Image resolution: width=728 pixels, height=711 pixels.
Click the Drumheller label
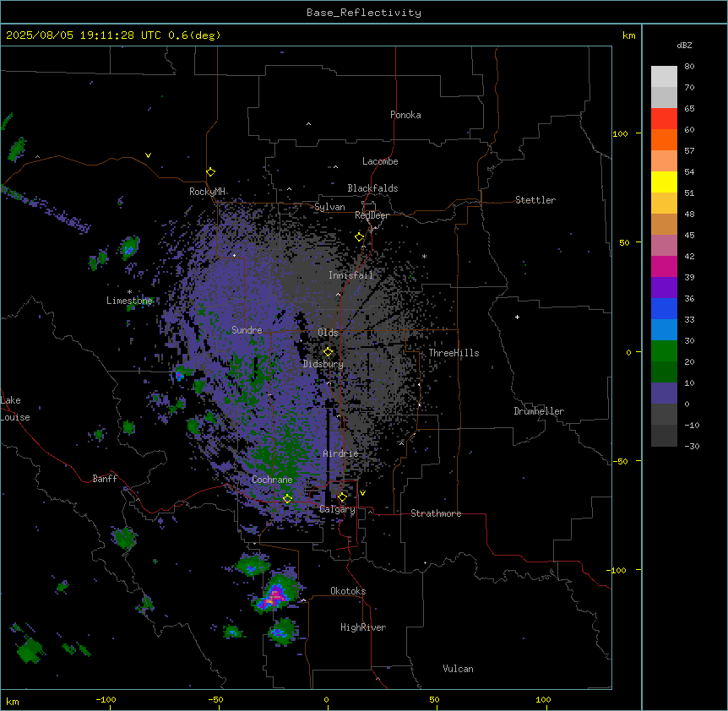(539, 411)
